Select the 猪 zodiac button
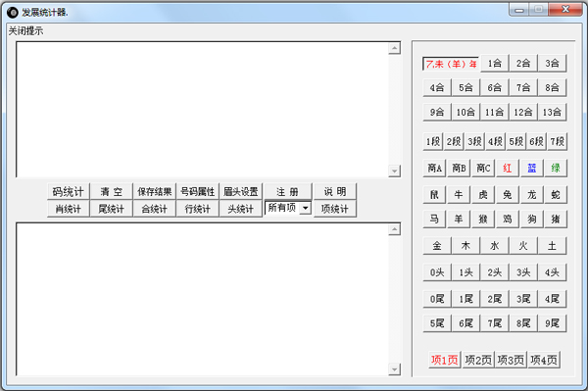Screen dimensions: 588x391 click(556, 219)
